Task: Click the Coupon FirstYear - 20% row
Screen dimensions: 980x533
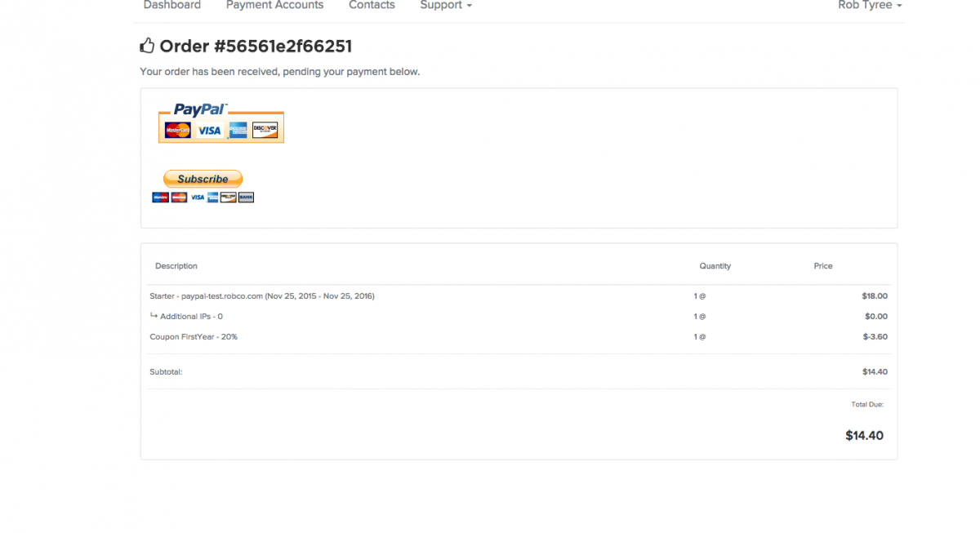Action: pos(194,336)
